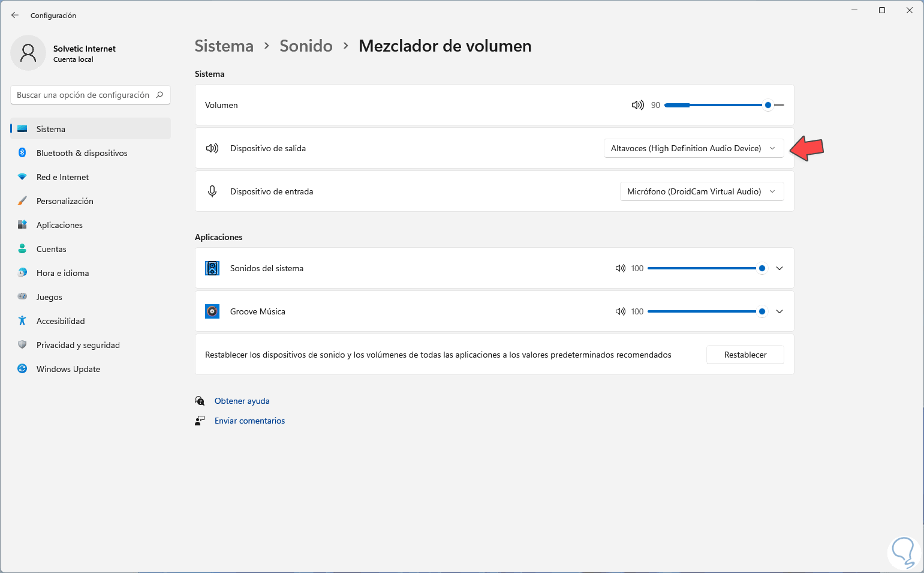Open the output device dropdown (Altavoces)
Screen dimensions: 924x573
coord(693,148)
